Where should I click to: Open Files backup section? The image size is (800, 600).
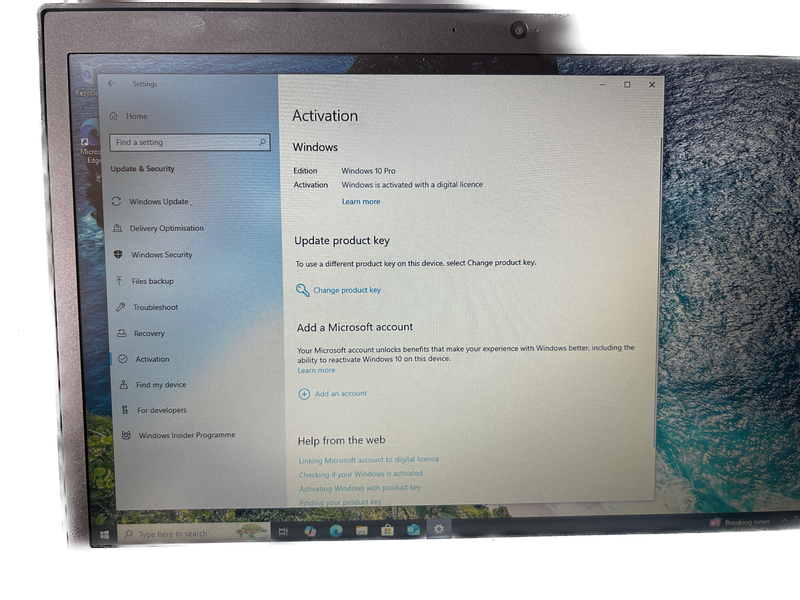153,281
